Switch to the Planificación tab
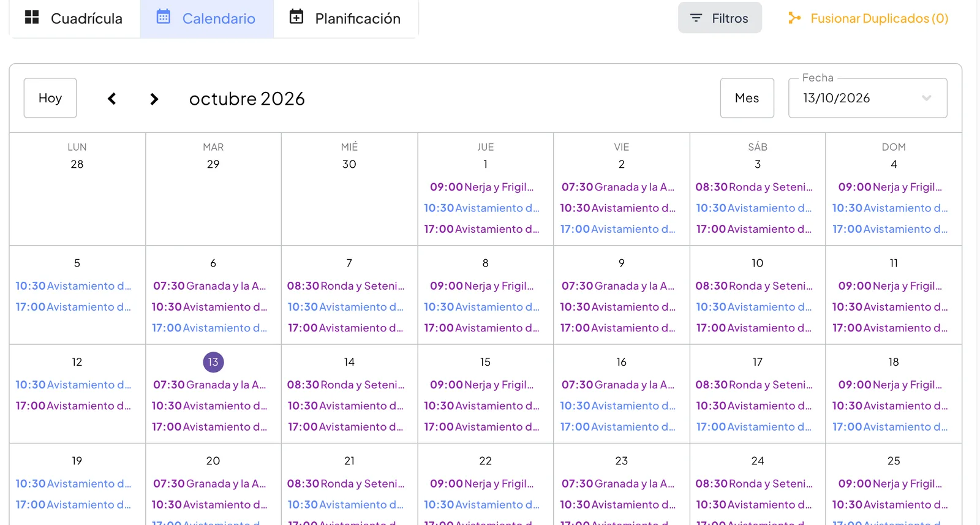Screen dimensions: 980x525 (x=345, y=18)
